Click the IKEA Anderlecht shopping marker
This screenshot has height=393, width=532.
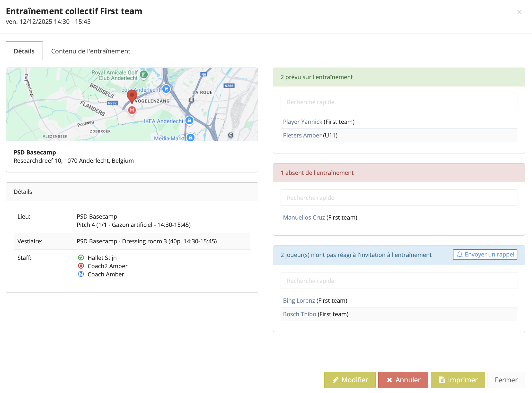coord(189,120)
